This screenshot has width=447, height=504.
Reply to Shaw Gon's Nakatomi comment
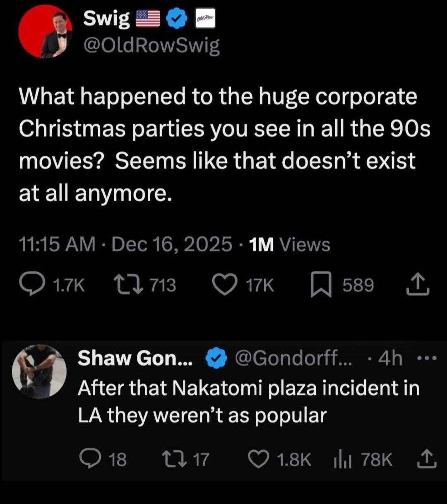click(x=87, y=460)
